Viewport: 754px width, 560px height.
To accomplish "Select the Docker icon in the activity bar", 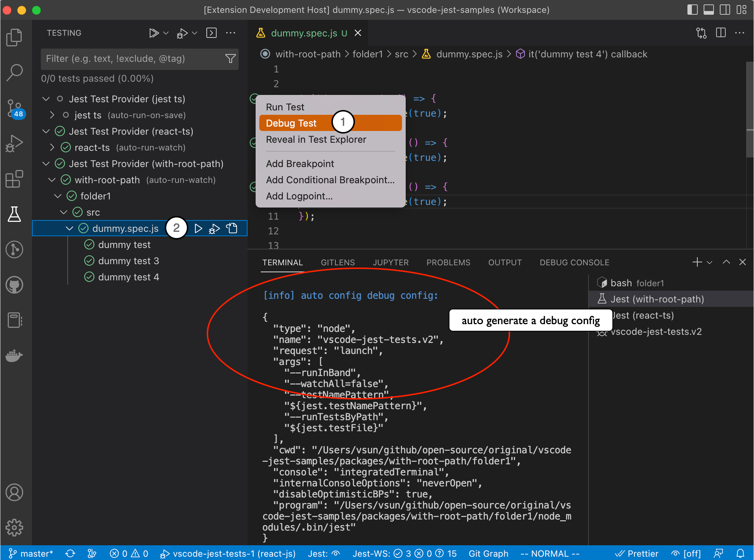I will click(x=15, y=355).
